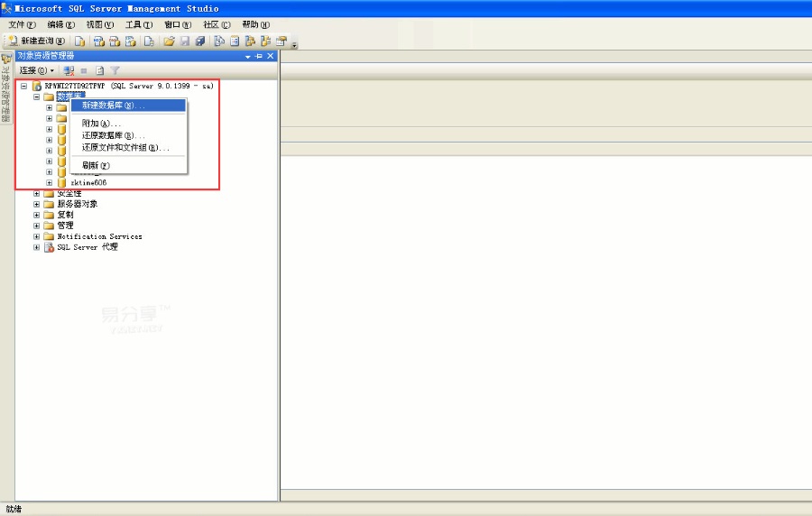The width and height of the screenshot is (812, 516).
Task: Select the 管理 tree item
Action: pos(65,226)
